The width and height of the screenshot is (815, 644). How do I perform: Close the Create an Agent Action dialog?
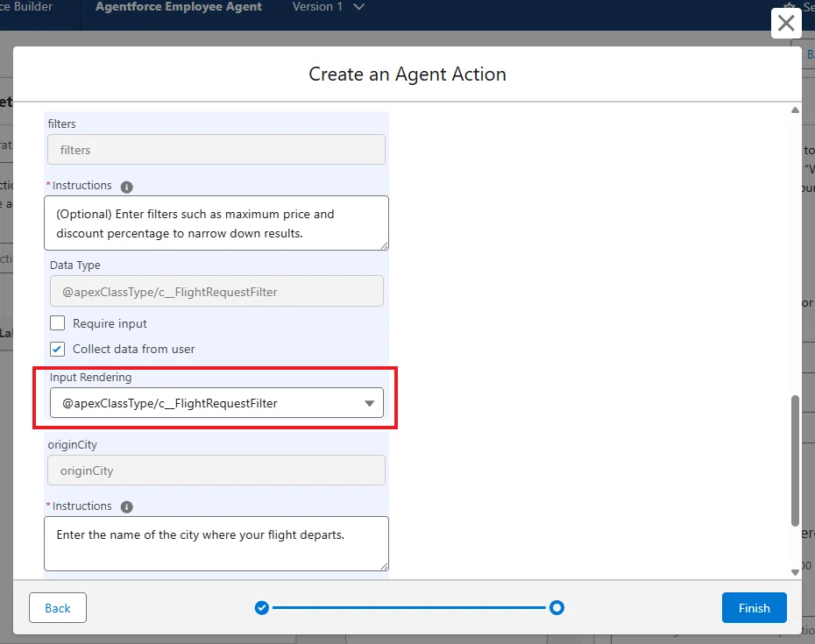(x=786, y=23)
